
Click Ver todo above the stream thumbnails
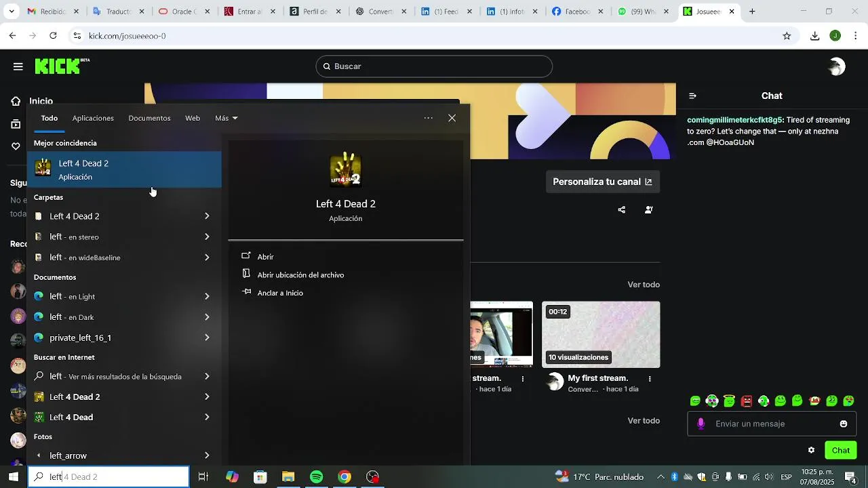pyautogui.click(x=644, y=285)
